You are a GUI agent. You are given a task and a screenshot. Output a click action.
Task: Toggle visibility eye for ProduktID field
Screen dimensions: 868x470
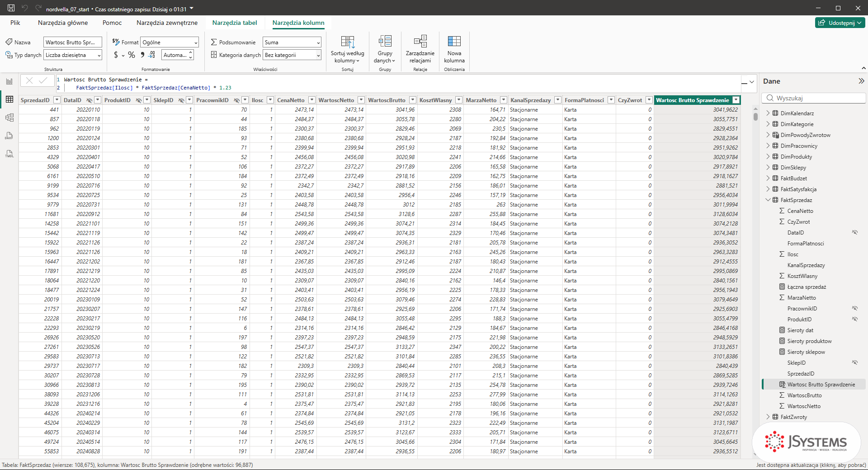click(x=855, y=319)
